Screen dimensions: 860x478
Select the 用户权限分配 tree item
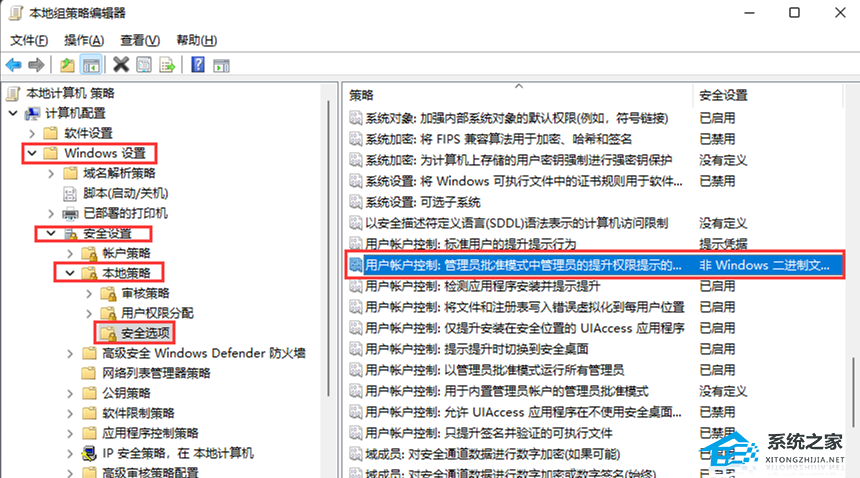(x=157, y=312)
